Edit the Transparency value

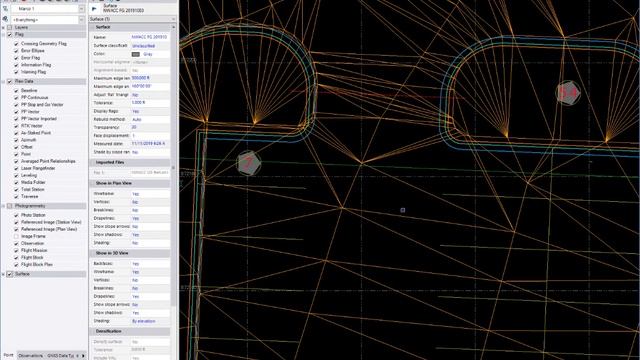(x=150, y=127)
